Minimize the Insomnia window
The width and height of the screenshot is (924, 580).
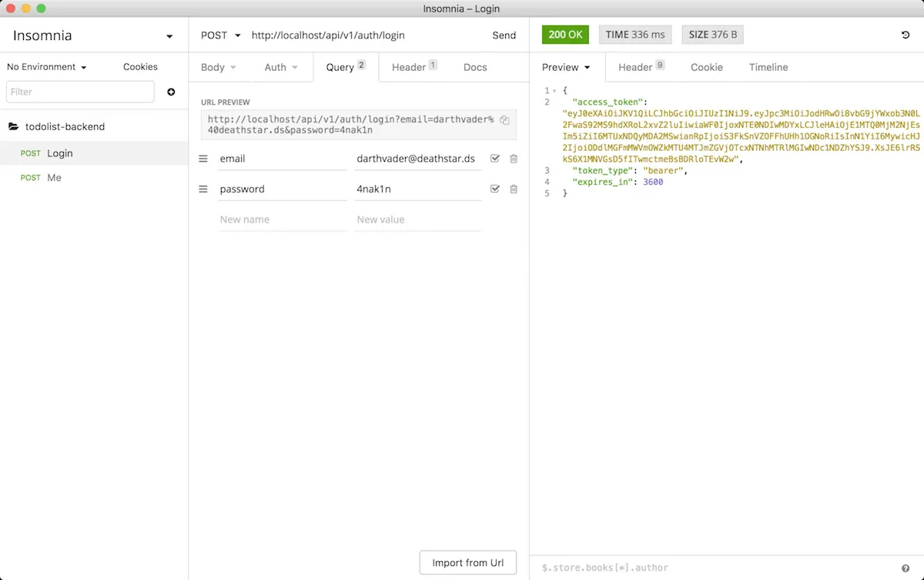[x=26, y=8]
